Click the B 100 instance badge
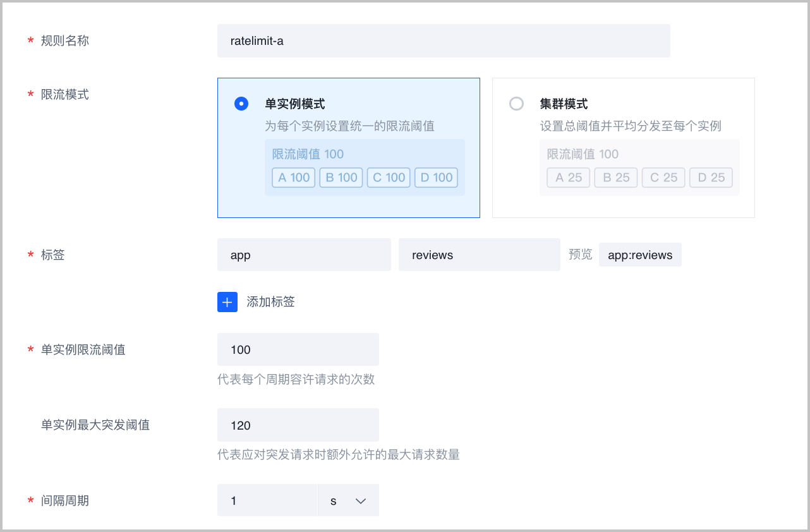 pos(341,178)
